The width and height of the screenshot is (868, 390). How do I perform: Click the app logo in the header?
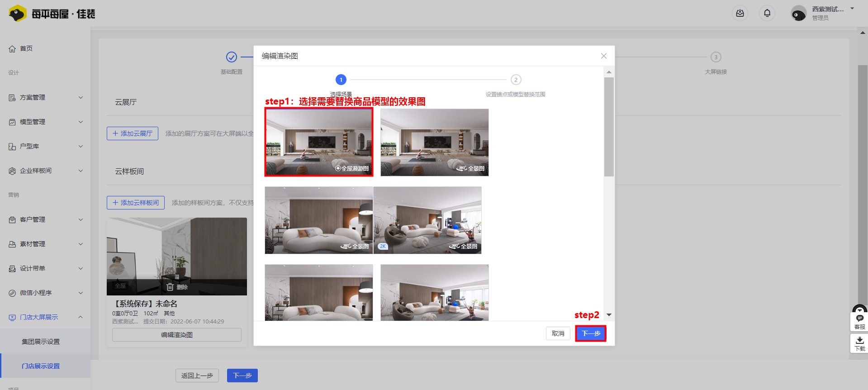coord(52,14)
